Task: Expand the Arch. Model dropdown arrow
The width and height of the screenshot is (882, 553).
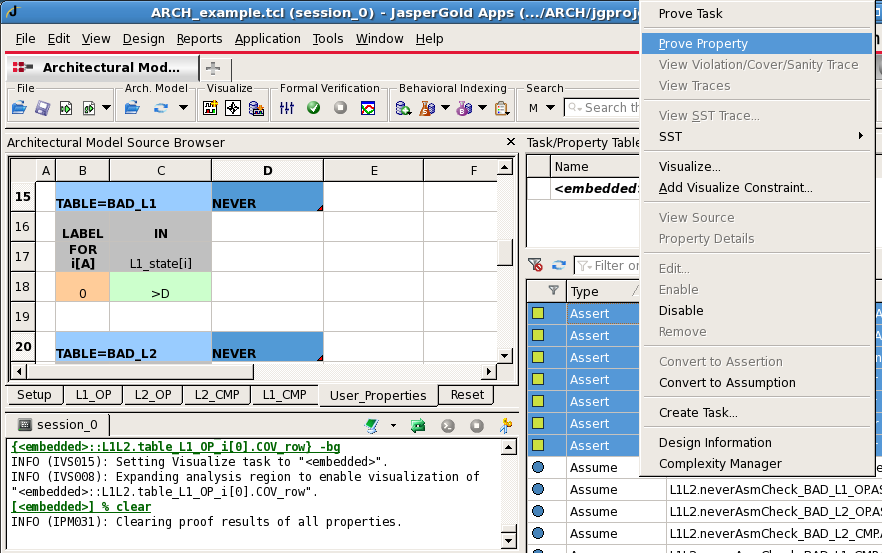Action: pos(183,107)
